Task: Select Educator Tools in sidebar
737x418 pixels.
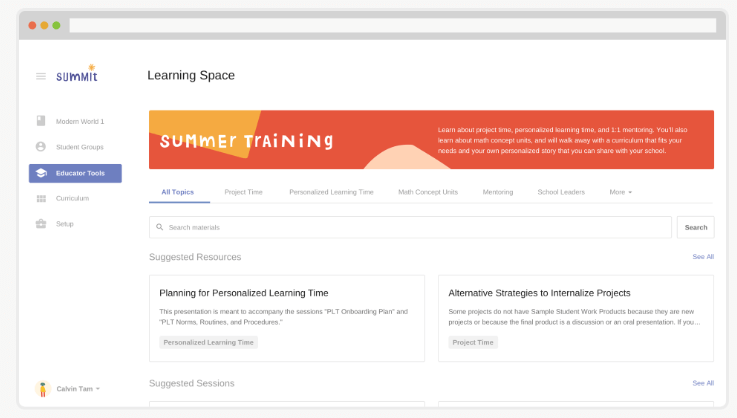Action: click(x=75, y=173)
